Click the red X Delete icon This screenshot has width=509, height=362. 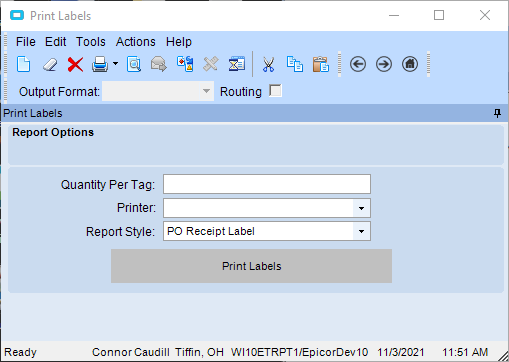point(75,64)
